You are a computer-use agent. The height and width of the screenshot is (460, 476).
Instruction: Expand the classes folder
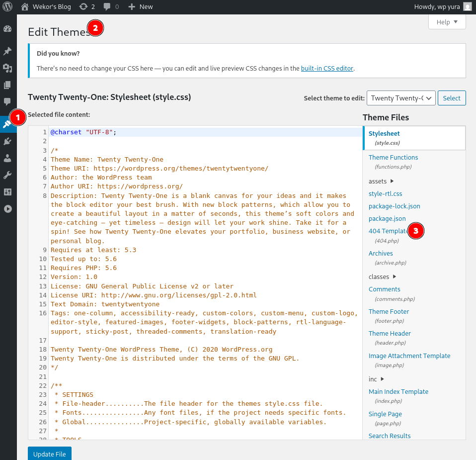(383, 276)
